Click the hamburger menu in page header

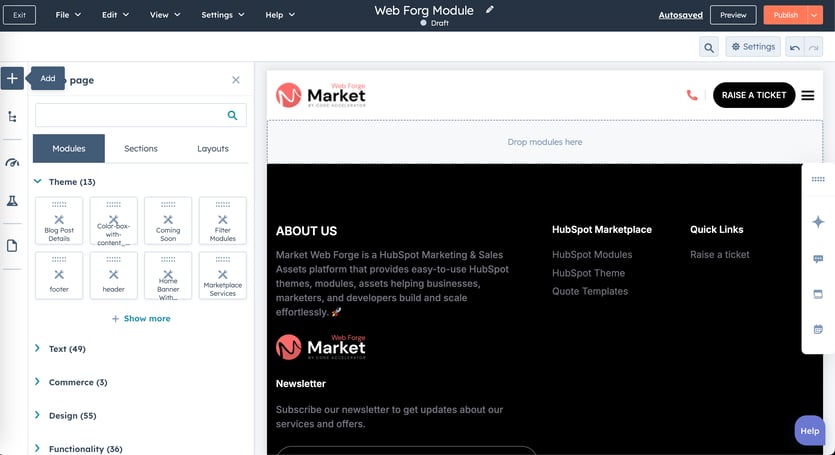[808, 96]
